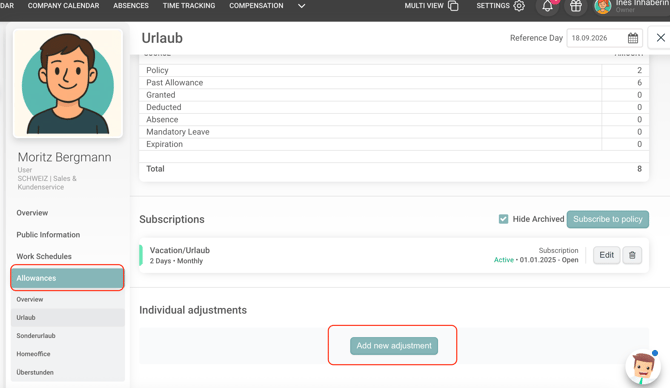Select Urlaub allowance sub-item

coord(68,317)
